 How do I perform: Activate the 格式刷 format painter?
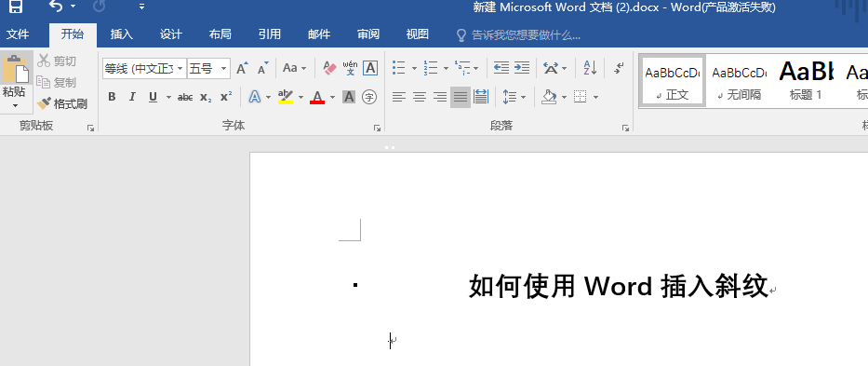tap(62, 103)
